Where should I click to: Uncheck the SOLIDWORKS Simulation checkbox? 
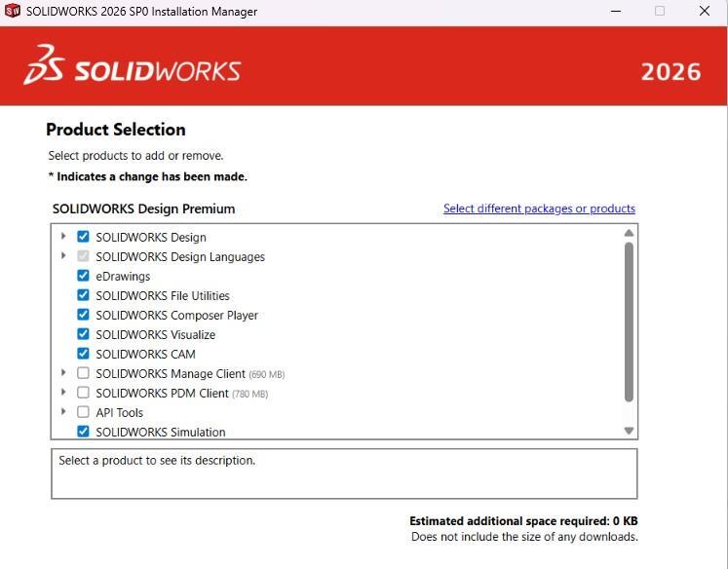click(x=83, y=432)
